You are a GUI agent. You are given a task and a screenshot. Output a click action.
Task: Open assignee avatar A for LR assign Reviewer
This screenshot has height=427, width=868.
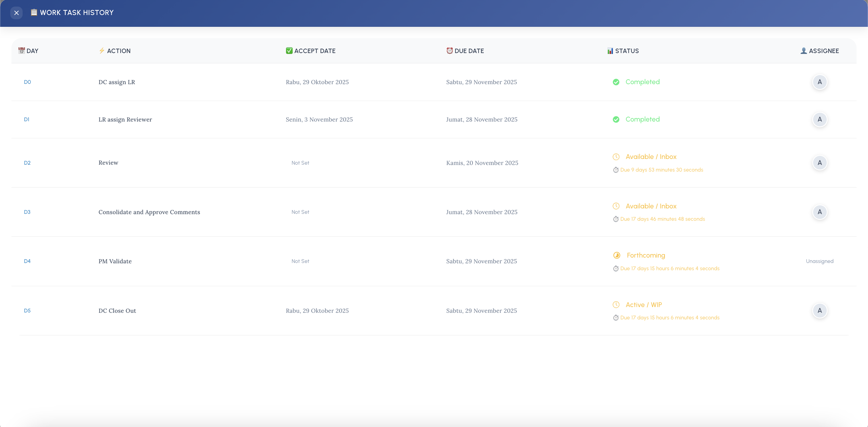click(x=819, y=119)
